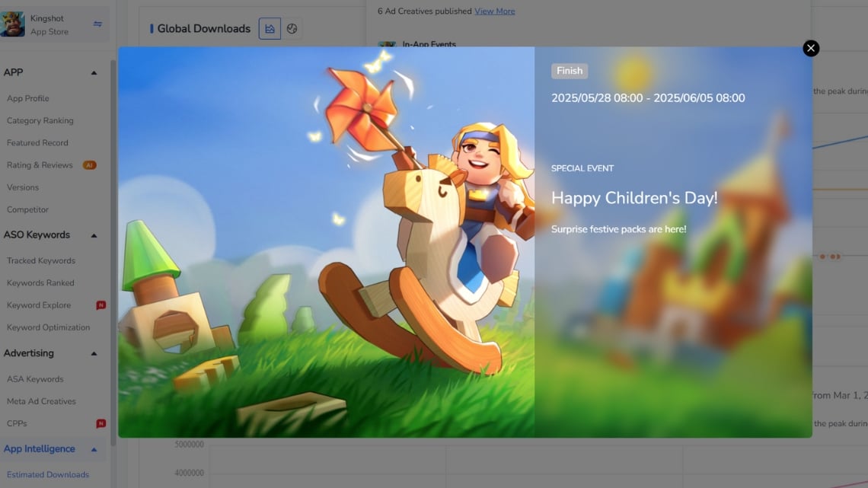Click the Kingshot app icon
868x488 pixels.
pos(13,24)
